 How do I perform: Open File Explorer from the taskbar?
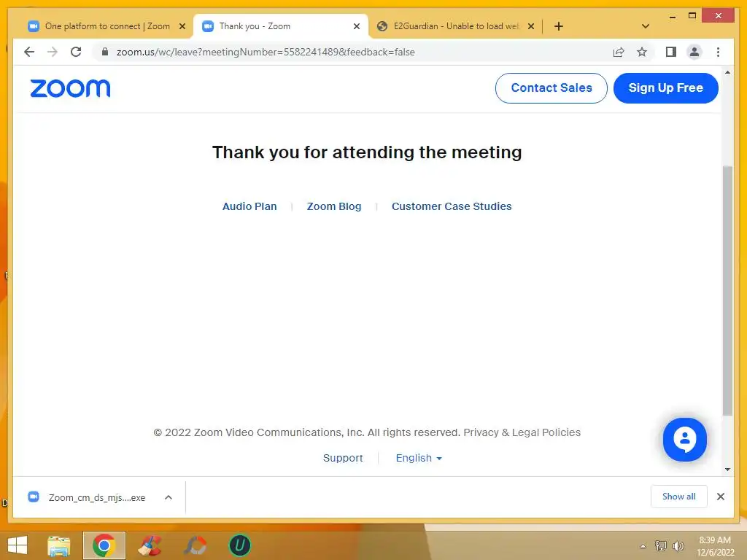pyautogui.click(x=59, y=545)
